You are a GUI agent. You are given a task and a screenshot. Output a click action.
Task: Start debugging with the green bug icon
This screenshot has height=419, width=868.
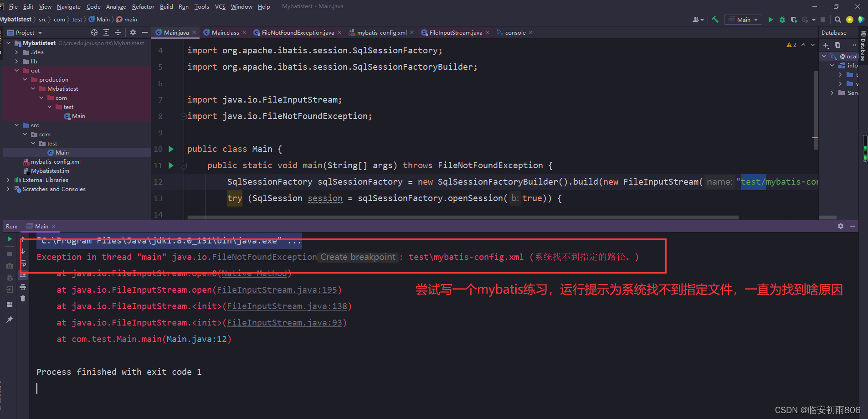(782, 20)
